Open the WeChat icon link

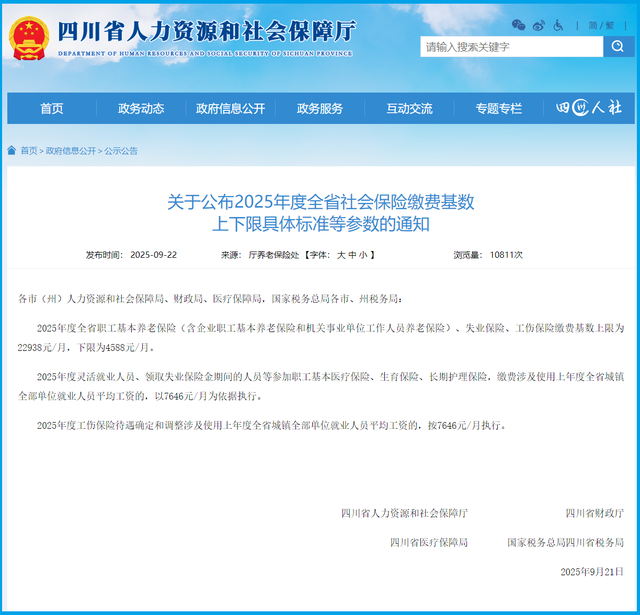(518, 24)
